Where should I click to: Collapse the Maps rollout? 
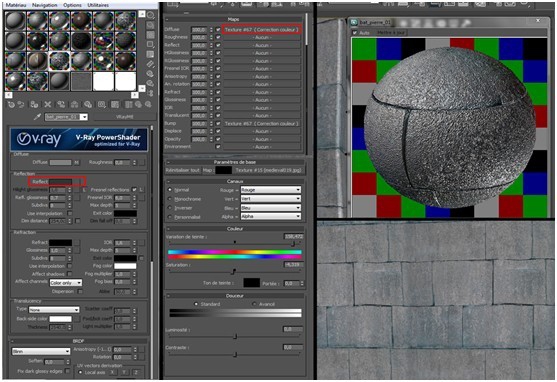click(x=234, y=19)
